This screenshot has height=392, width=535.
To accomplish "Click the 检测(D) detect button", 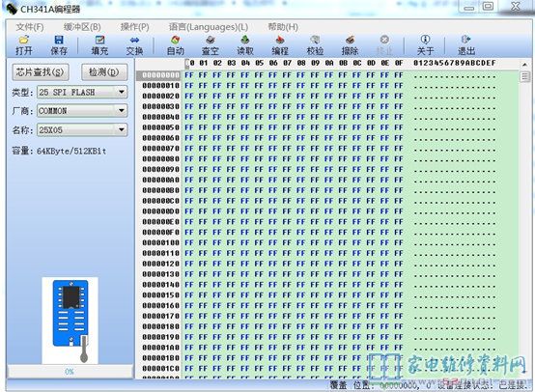I will click(104, 72).
